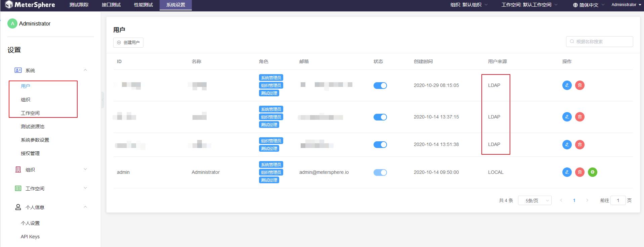Screen dimensions: 644x247
Task: Toggle status of user created 2020-10-29 08:15:05
Action: point(380,86)
